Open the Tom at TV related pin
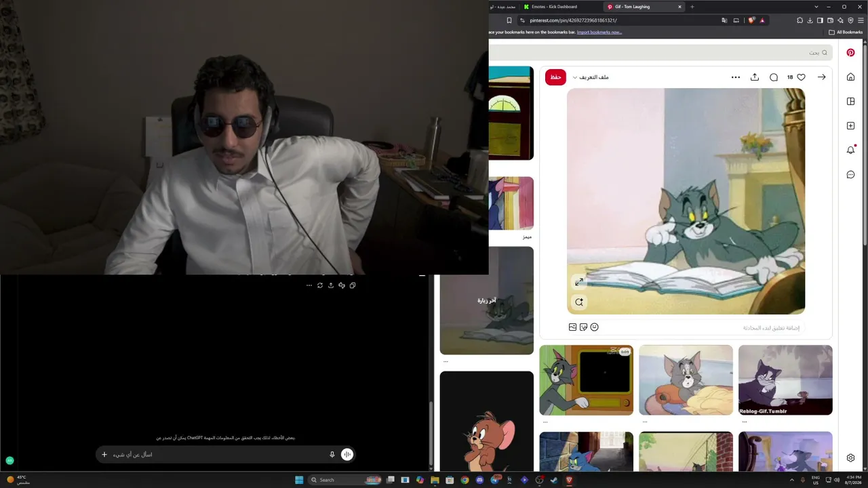The image size is (868, 488). [587, 380]
